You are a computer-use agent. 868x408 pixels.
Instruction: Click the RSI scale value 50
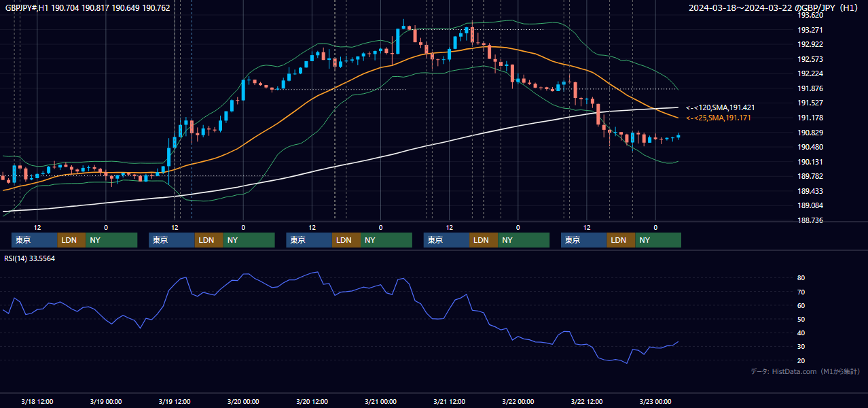point(801,319)
